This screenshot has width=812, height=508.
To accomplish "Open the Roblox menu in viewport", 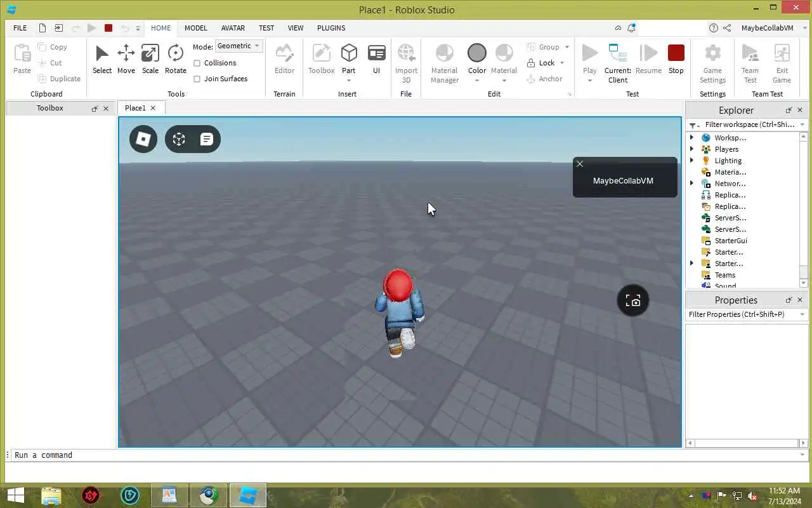I will (143, 139).
